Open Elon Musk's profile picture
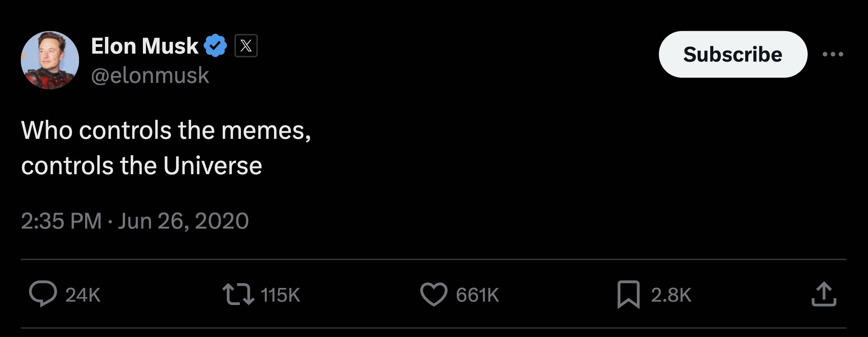Image resolution: width=868 pixels, height=337 pixels. coord(50,60)
